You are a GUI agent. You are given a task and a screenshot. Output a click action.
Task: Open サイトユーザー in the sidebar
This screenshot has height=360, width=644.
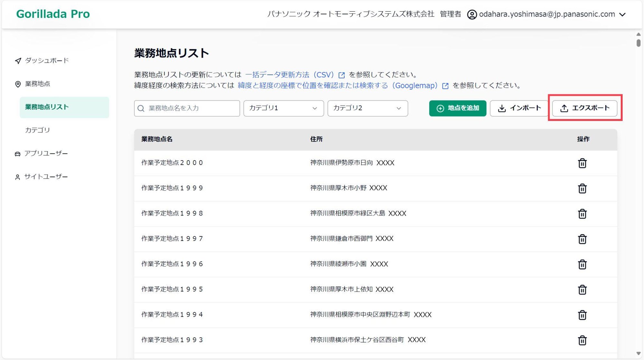(x=46, y=177)
